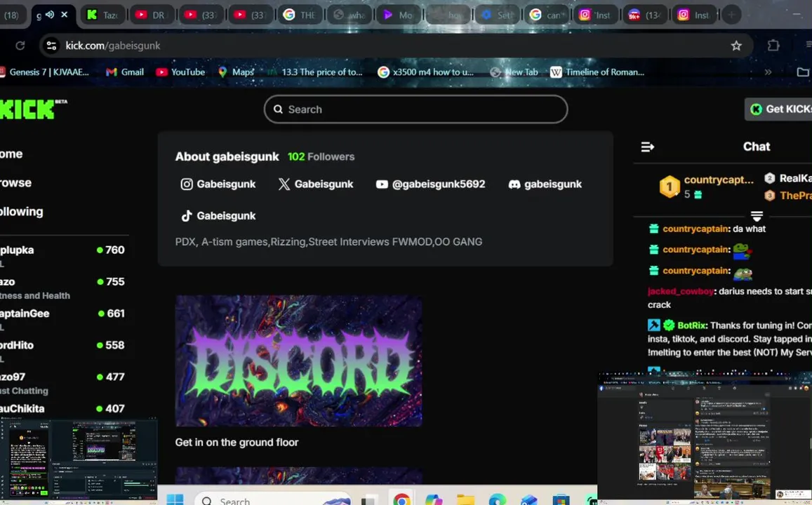The width and height of the screenshot is (812, 505).
Task: Open the CaptainGee channel
Action: pyautogui.click(x=62, y=319)
